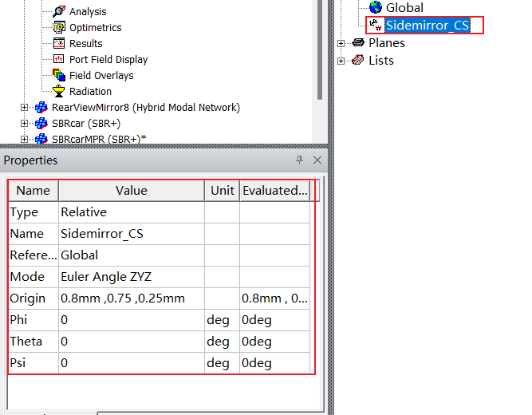532x415 pixels.
Task: Click the Optimetrics icon
Action: tap(59, 27)
